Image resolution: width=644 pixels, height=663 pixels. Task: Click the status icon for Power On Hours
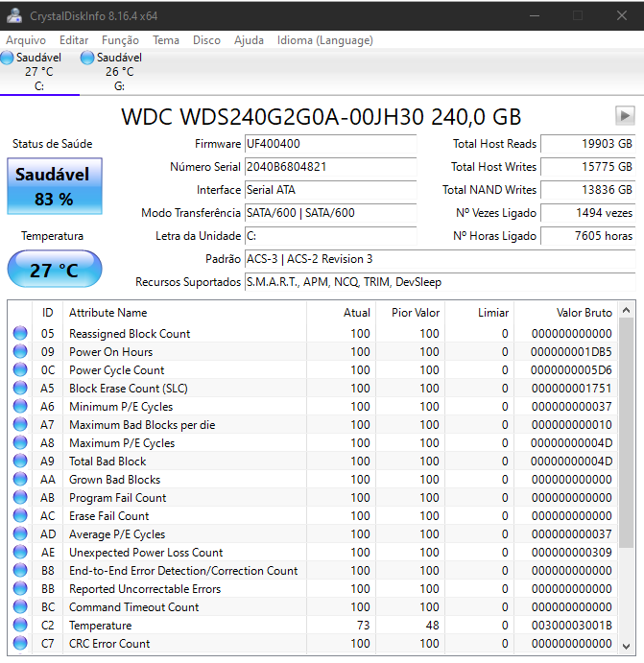point(20,351)
